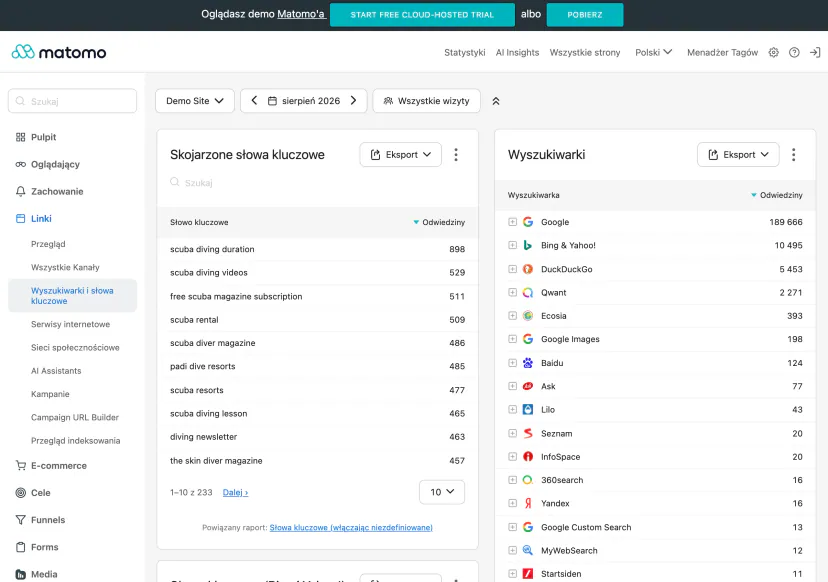Click the DuckDuckGo icon
This screenshot has height=582, width=828.
[528, 269]
